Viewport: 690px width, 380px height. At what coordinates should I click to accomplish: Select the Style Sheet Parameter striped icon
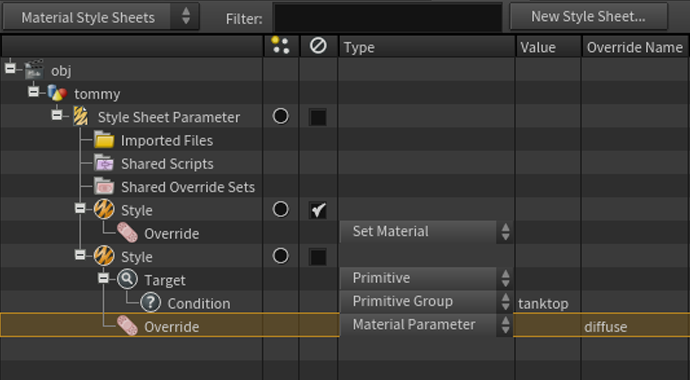[x=81, y=116]
